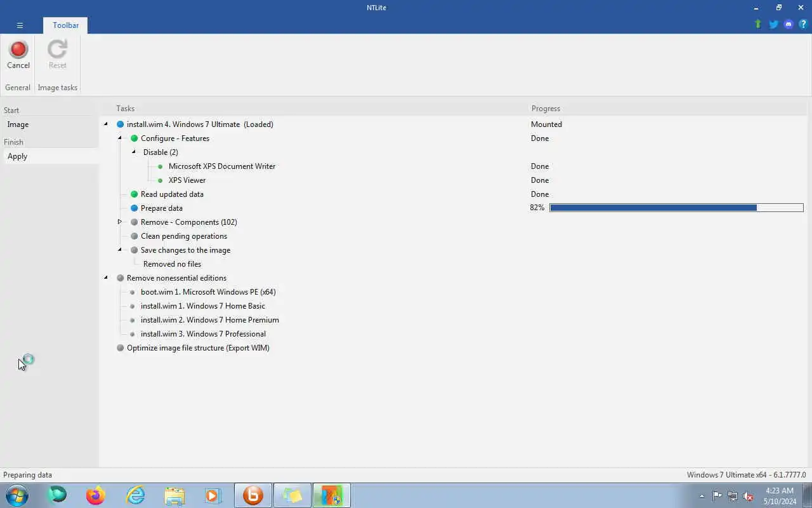Click Windows 7 Ultimate x64 version status text
Image resolution: width=812 pixels, height=508 pixels.
pos(746,475)
